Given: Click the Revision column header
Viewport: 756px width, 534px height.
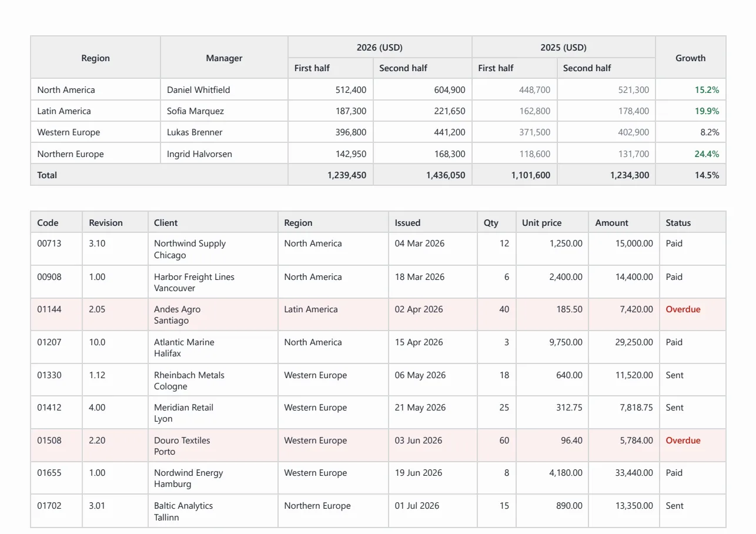Looking at the screenshot, I should coord(115,222).
